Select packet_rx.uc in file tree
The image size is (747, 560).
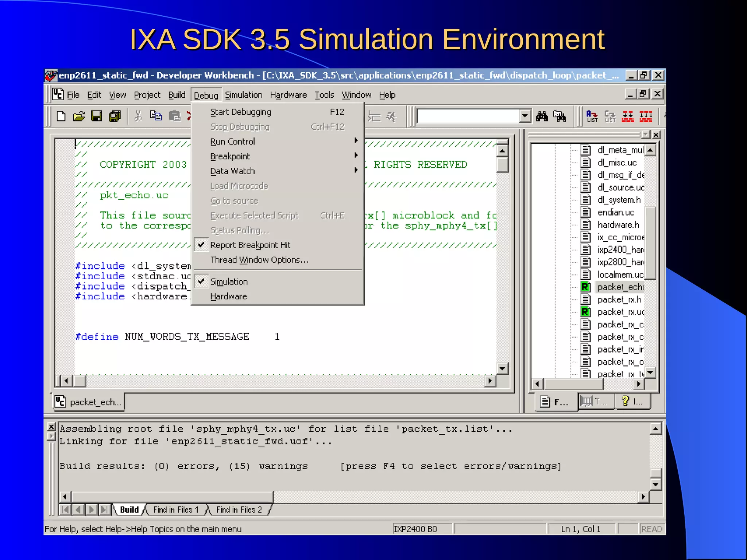pos(620,312)
